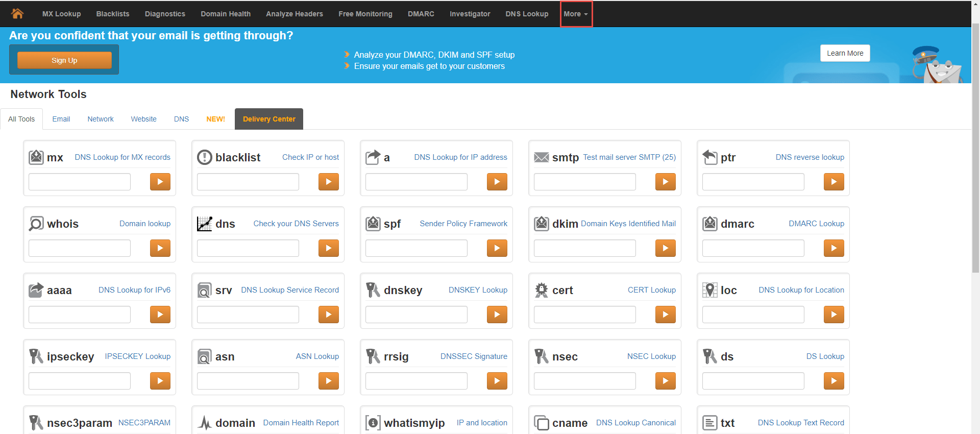This screenshot has height=434, width=980.
Task: Click the dns chart icon
Action: pos(204,224)
